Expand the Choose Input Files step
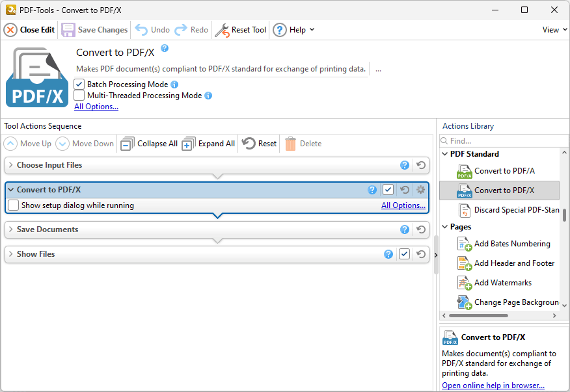 click(11, 165)
